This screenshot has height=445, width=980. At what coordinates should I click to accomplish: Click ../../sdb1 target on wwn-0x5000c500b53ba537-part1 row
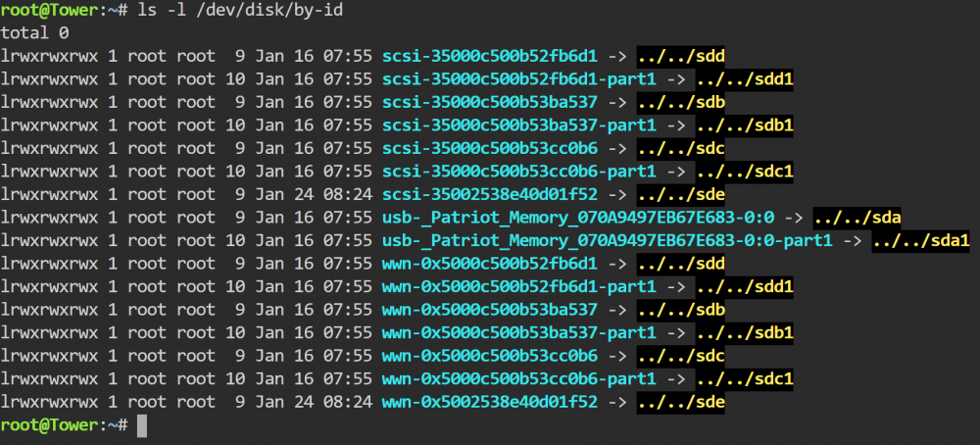pos(745,333)
